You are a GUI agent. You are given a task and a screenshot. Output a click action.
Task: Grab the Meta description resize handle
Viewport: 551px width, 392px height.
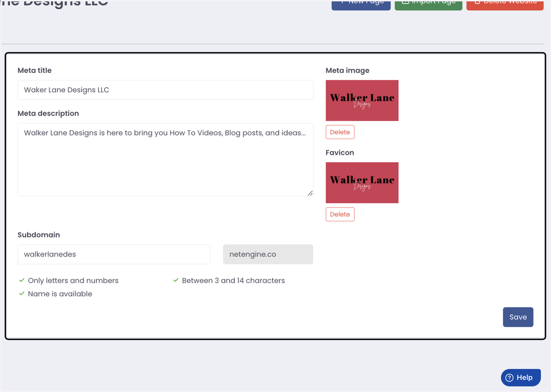310,193
